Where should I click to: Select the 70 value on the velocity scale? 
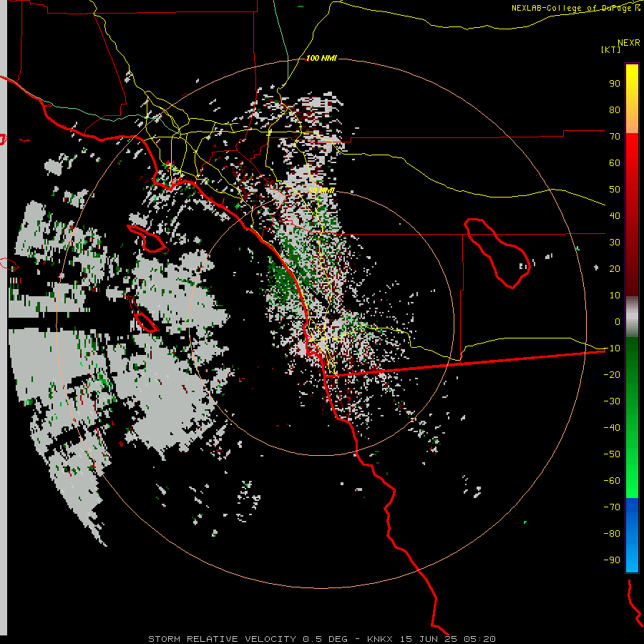coord(615,137)
